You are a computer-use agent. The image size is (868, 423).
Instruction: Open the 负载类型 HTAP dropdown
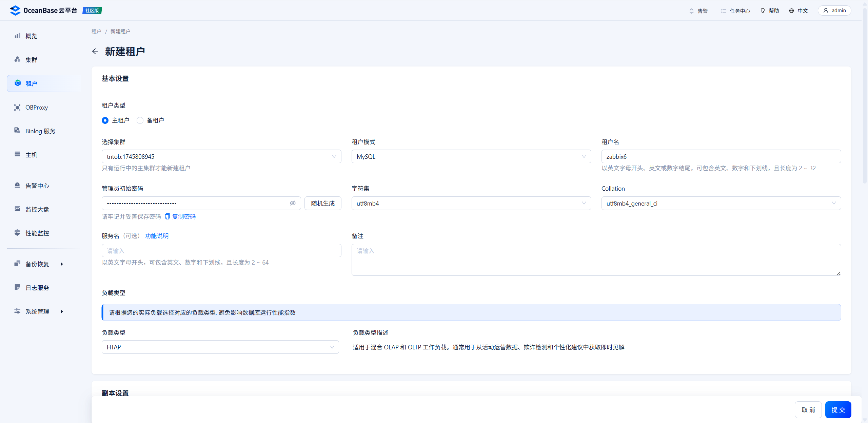point(220,347)
